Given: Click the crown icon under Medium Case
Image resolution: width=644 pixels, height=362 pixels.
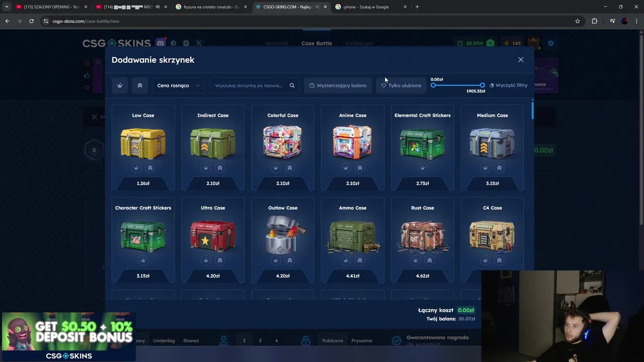Looking at the screenshot, I should 486,168.
